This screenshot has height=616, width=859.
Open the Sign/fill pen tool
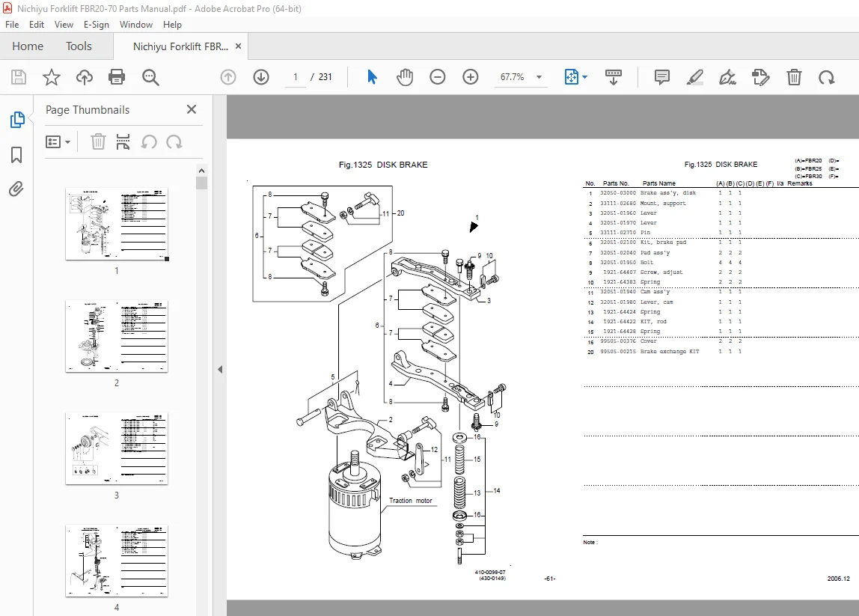(x=727, y=77)
